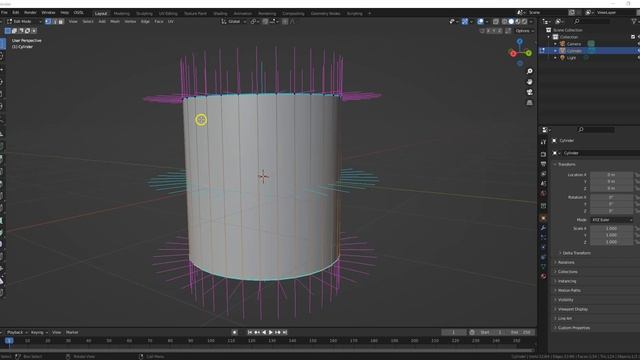Add a new workspace with plus button
Screen dimensions: 640x360
tap(369, 13)
